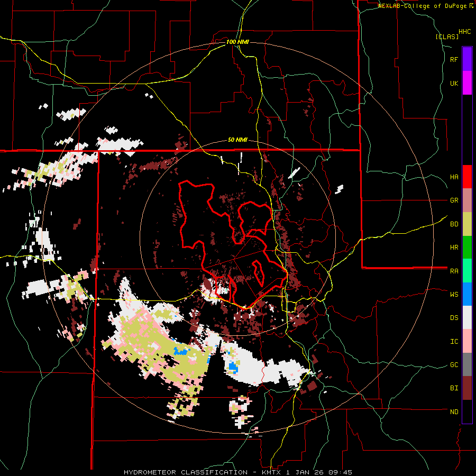This screenshot has width=476, height=476.
Task: Click the RF legend label
Action: click(454, 60)
